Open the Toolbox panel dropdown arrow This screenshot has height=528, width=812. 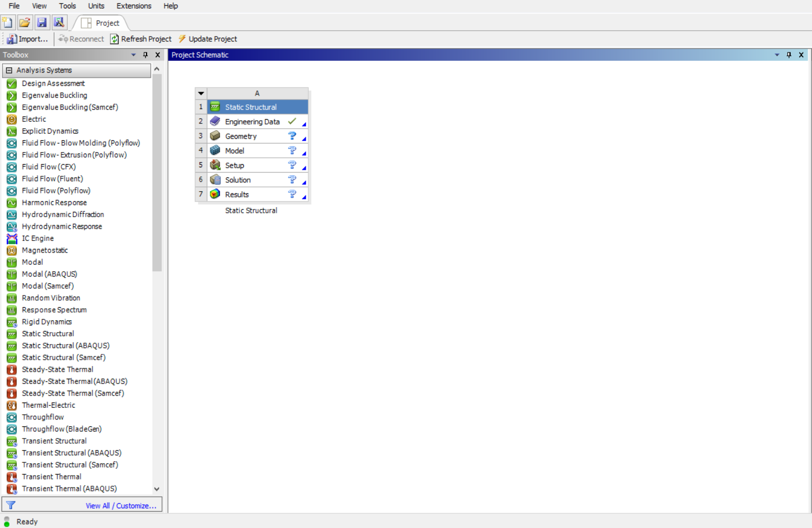[x=133, y=55]
